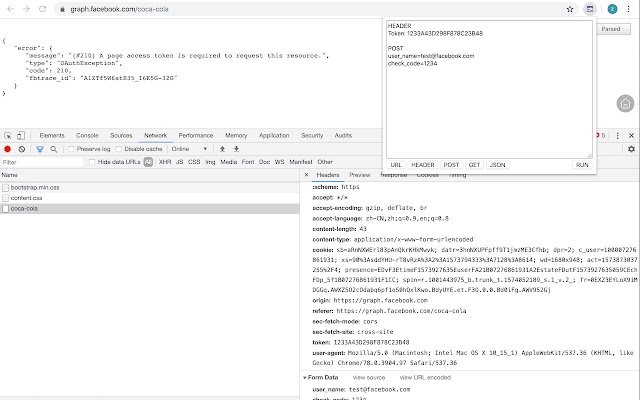Tick checkbox beside content.css
The image size is (640, 400).
(x=5, y=198)
